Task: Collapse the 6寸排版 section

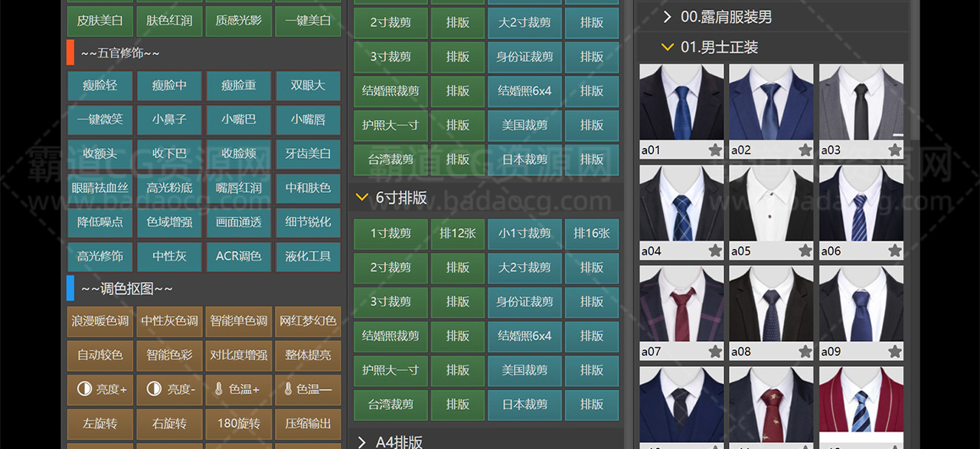Action: coord(362,198)
